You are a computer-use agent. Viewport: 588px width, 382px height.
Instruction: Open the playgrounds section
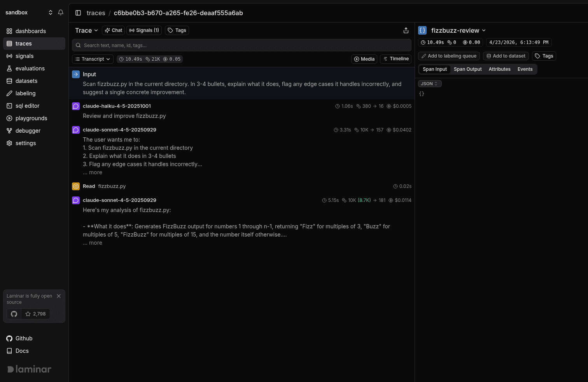click(31, 118)
